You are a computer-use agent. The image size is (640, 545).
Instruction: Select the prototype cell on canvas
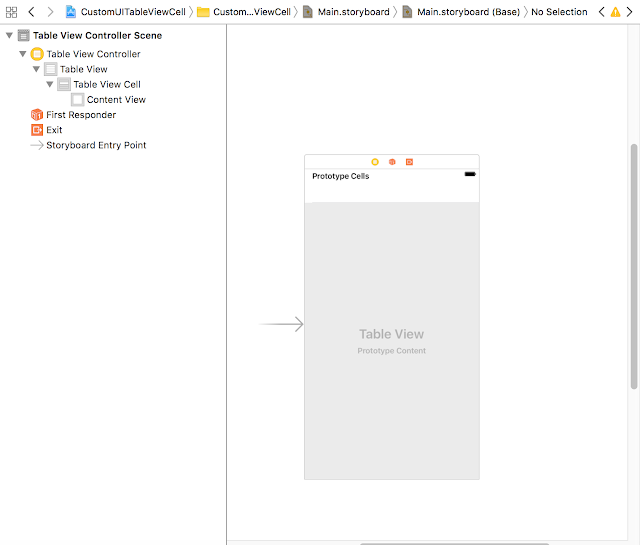392,193
